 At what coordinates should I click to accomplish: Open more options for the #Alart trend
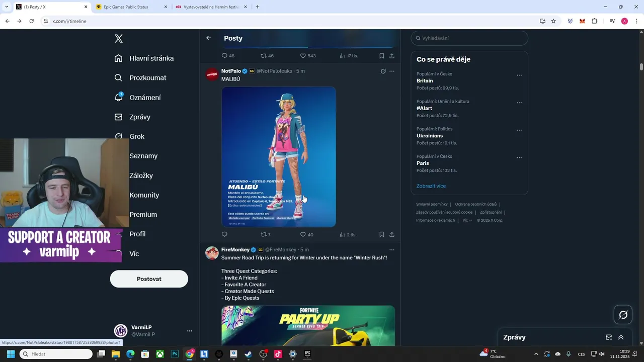(x=519, y=103)
